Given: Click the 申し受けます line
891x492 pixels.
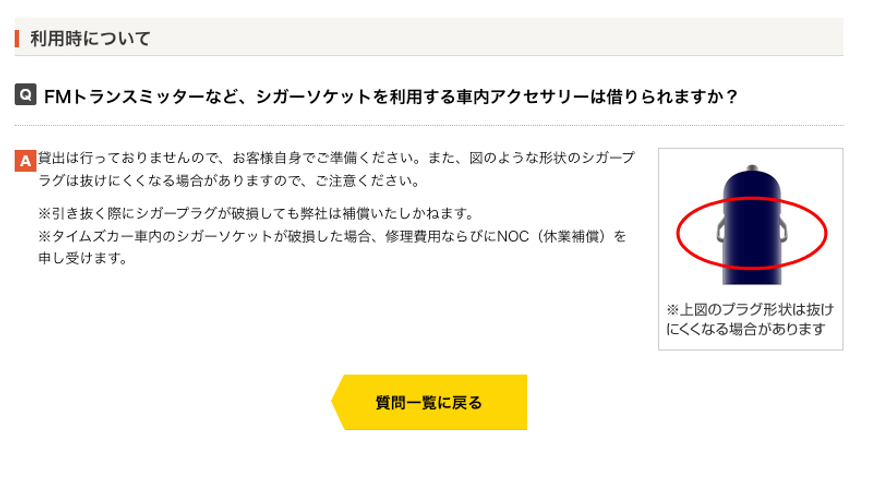Looking at the screenshot, I should pyautogui.click(x=83, y=258).
